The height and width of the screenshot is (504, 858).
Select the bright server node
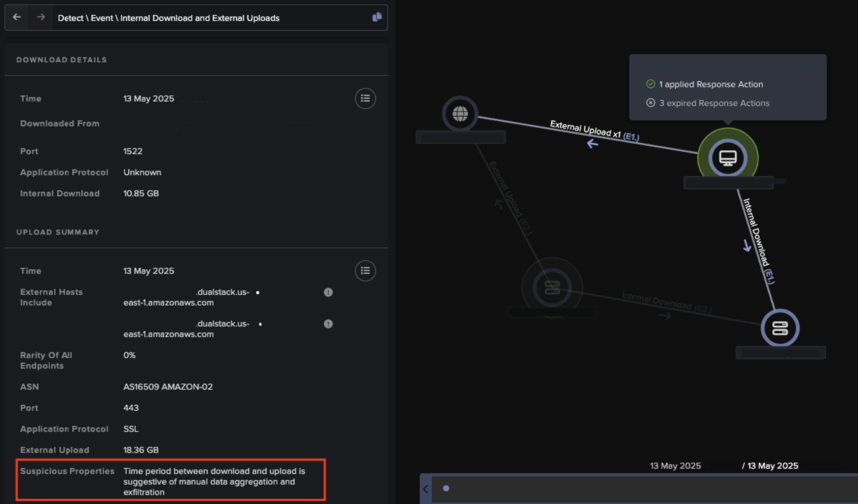point(780,328)
